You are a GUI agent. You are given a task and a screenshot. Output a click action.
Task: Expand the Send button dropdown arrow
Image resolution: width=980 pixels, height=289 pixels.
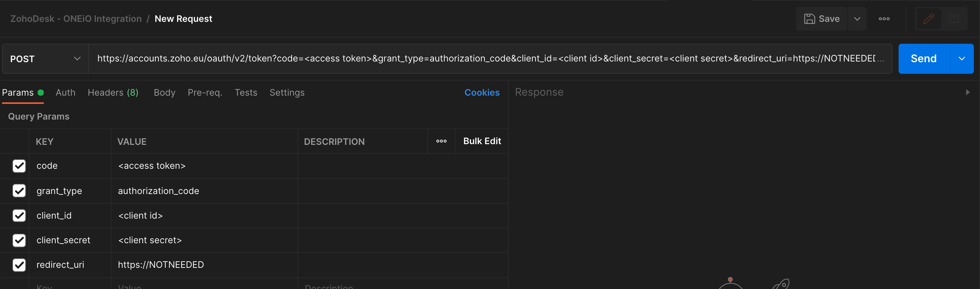(x=961, y=58)
